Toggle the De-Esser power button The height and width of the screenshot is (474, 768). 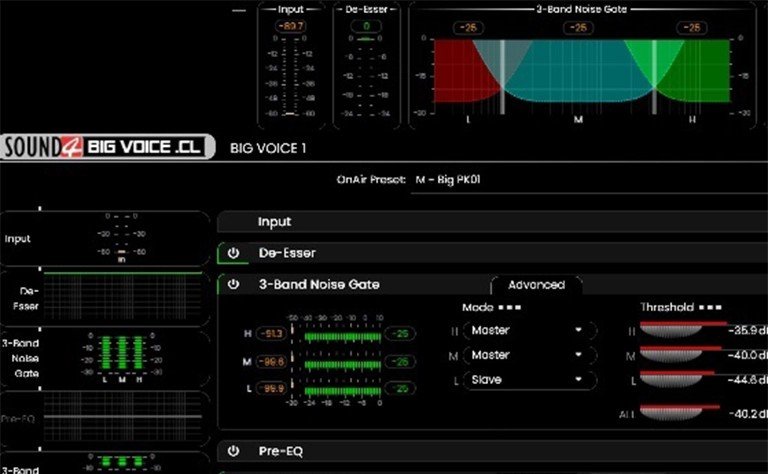tap(233, 253)
